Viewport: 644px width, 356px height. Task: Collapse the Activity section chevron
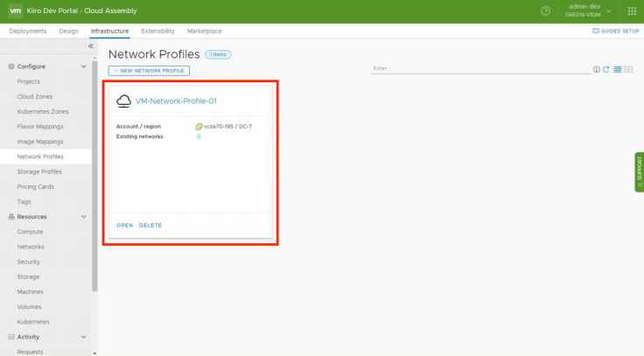(83, 337)
